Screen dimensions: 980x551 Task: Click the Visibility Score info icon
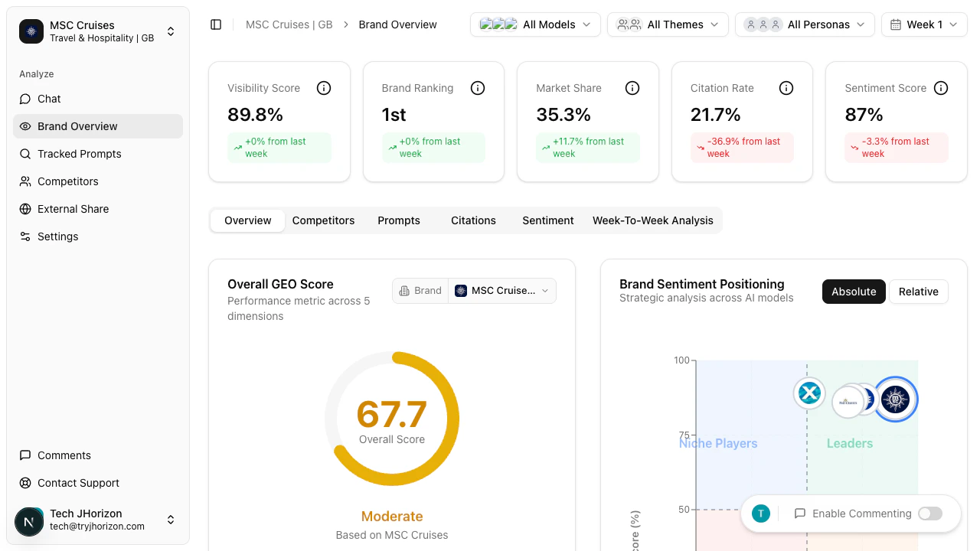click(324, 88)
